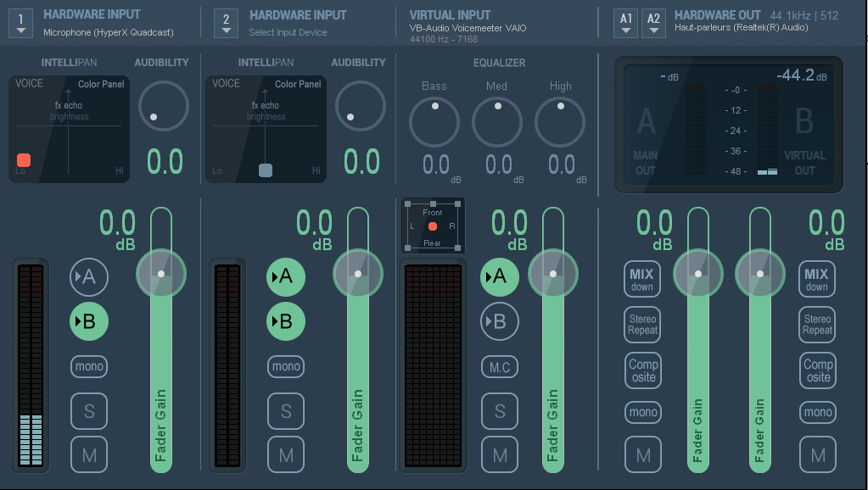This screenshot has height=490, width=868.
Task: Open Hardware Input 1 device dropdown
Action: pyautogui.click(x=21, y=23)
